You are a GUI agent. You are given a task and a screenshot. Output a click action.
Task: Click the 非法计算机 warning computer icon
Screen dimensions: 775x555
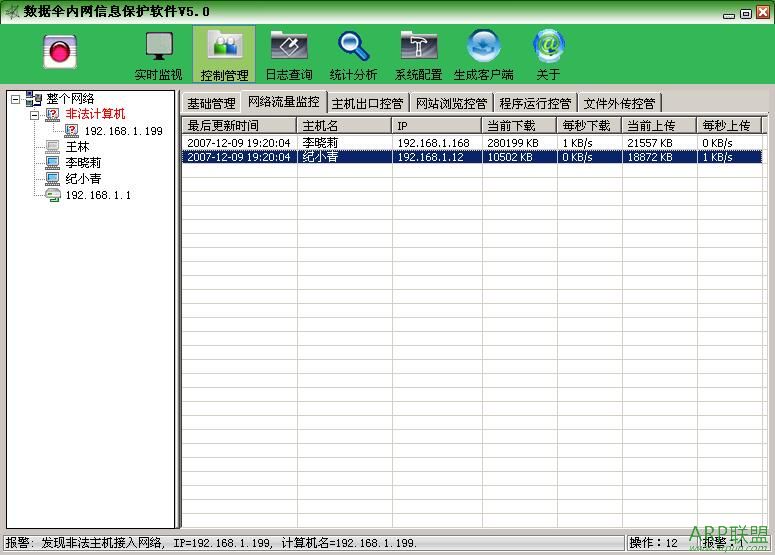point(52,115)
